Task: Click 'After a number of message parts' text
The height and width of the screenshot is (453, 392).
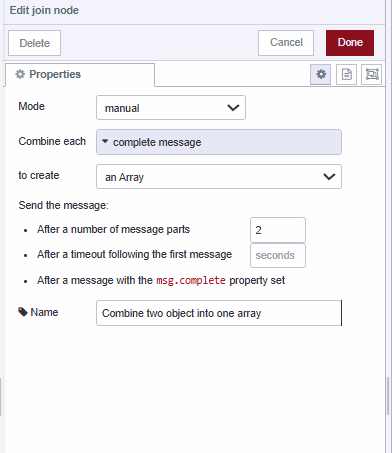Action: tap(113, 229)
